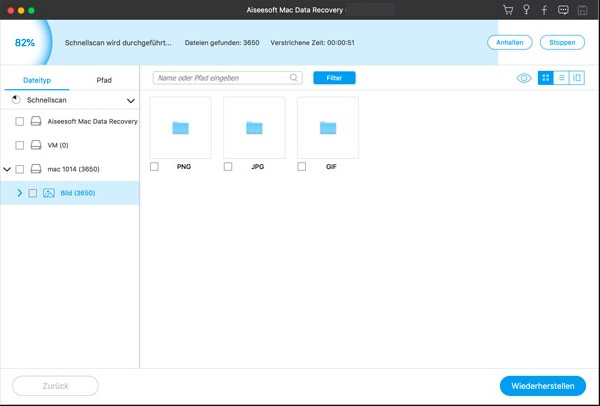Screen dimensions: 600x406
Task: Click the register key icon
Action: pos(527,10)
